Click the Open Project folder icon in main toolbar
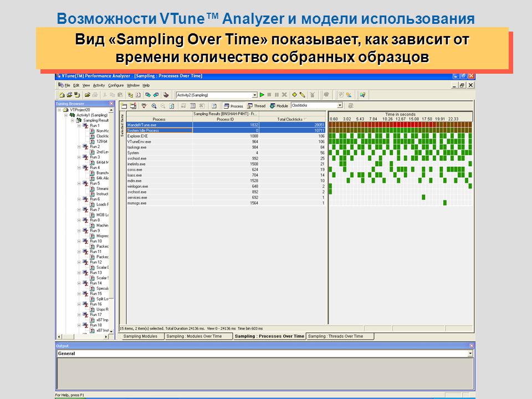The width and height of the screenshot is (532, 399). tap(70, 95)
